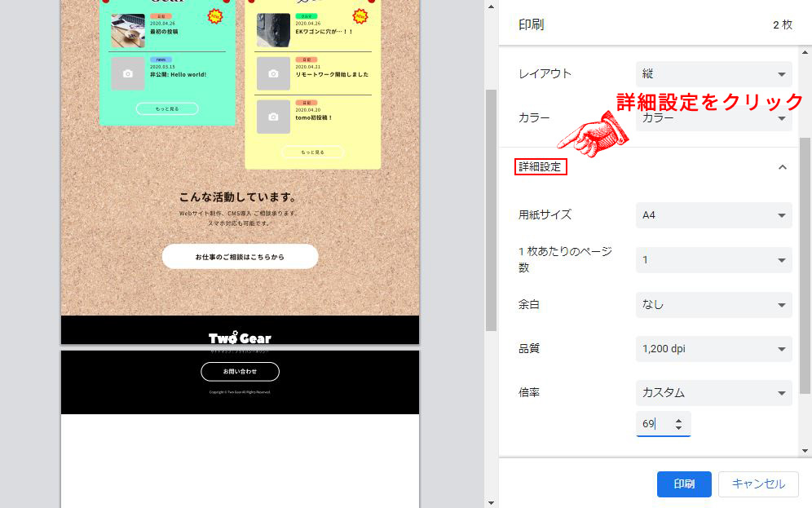The width and height of the screenshot is (812, 508).
Task: Open the 品質 quality dropdown showing 1,200 dpi
Action: pos(713,348)
